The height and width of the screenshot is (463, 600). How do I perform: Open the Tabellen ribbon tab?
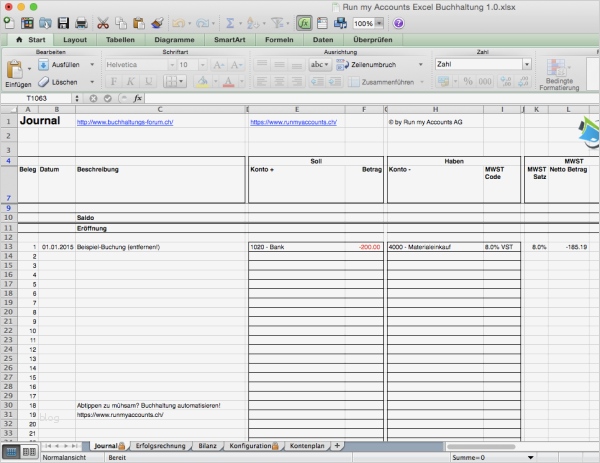[120, 40]
